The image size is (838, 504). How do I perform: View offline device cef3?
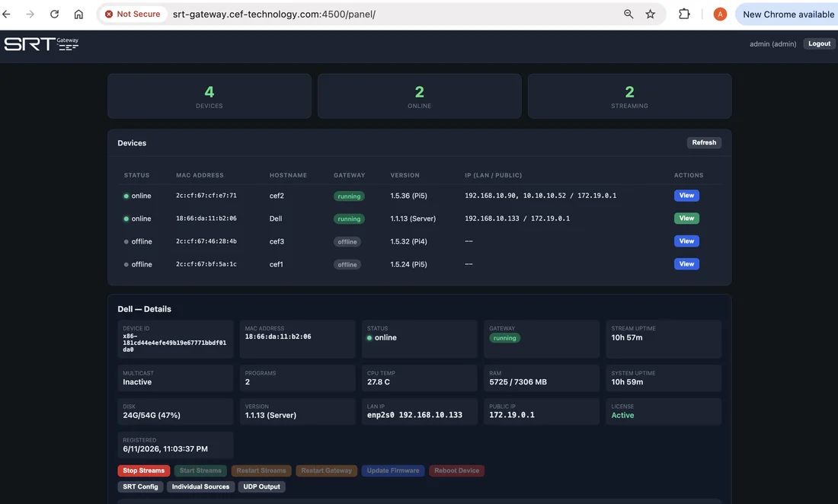pos(686,241)
